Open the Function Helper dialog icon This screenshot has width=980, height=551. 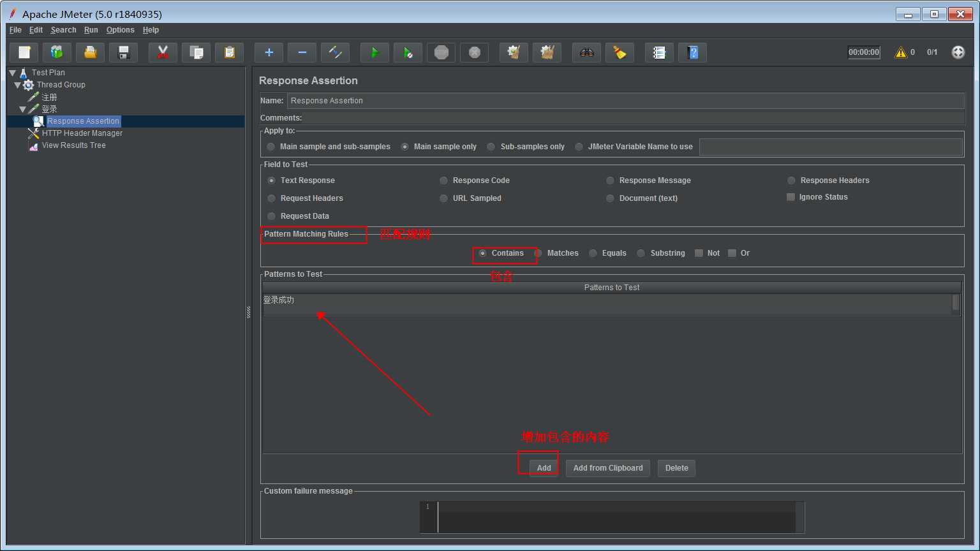(x=659, y=52)
